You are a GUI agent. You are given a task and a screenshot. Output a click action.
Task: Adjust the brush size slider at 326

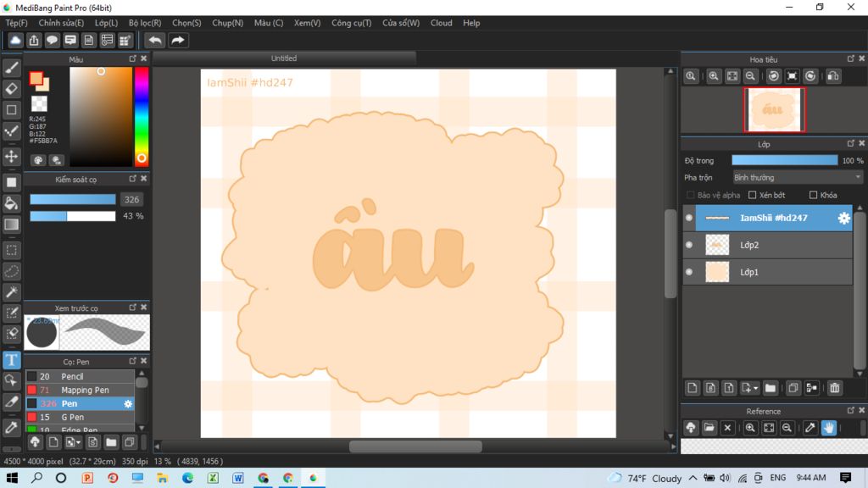[73, 199]
